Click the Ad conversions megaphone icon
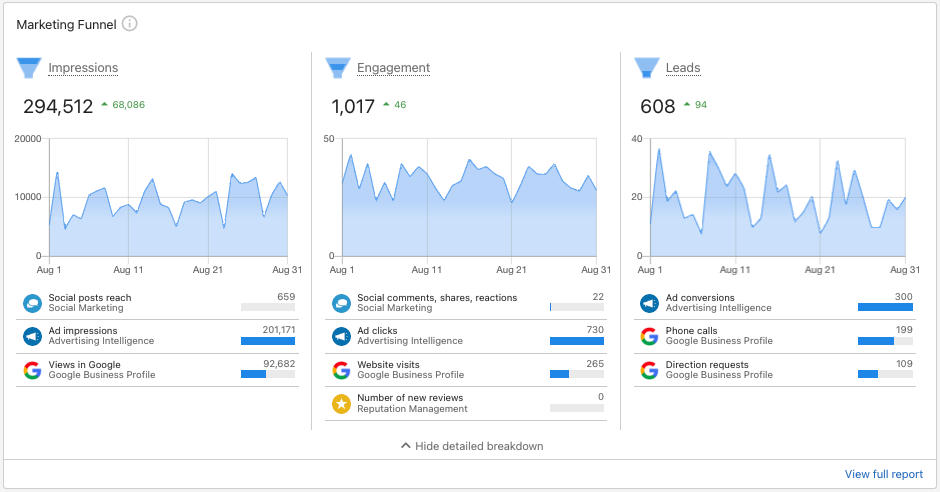 650,303
